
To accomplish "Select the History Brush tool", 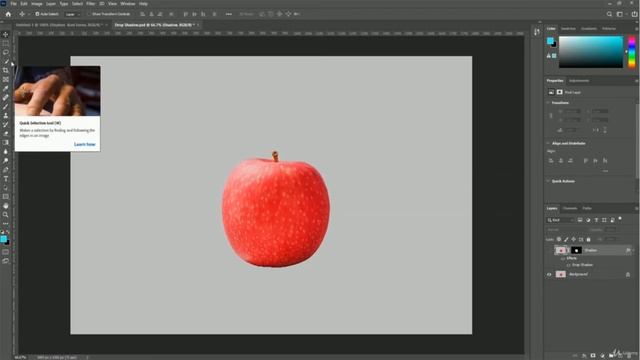I will (6, 124).
